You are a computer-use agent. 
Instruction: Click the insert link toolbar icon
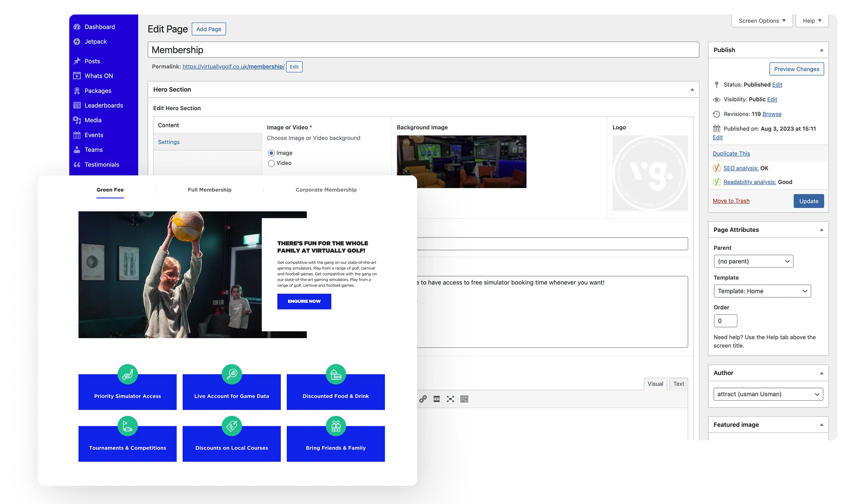423,399
